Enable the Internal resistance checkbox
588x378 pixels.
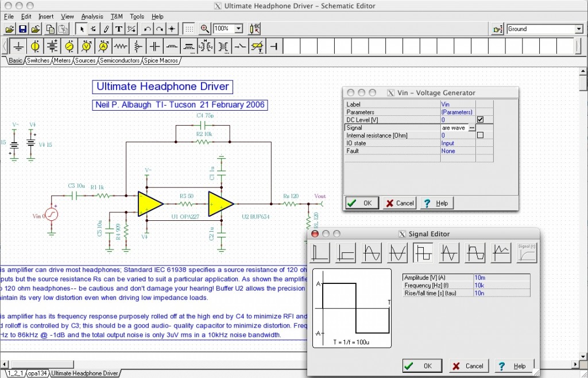click(x=480, y=135)
